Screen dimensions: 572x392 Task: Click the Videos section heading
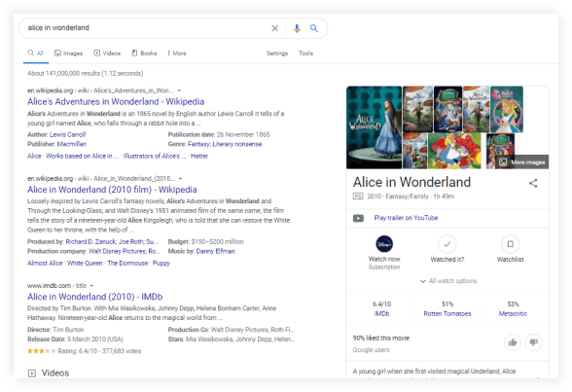click(55, 374)
